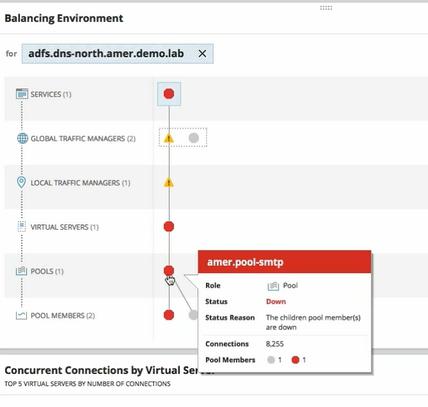Viewport: 428px width, 407px height.
Task: Click the LOCAL TRAFFIC MANAGERS (1) label
Action: coord(80,183)
